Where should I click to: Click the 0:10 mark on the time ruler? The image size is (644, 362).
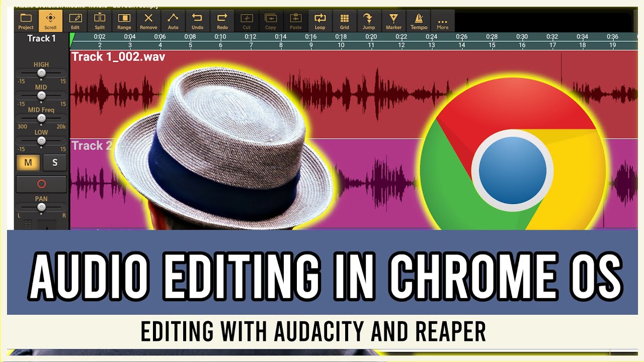coord(220,37)
